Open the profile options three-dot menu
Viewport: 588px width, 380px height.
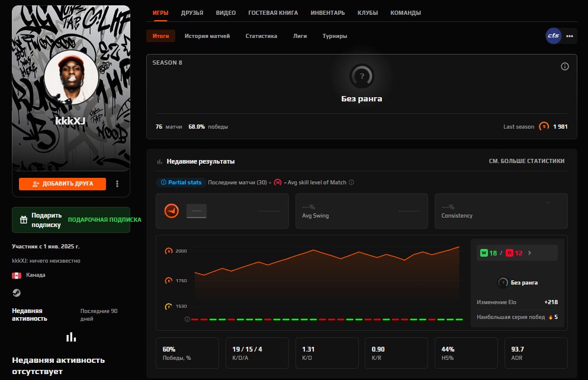117,184
